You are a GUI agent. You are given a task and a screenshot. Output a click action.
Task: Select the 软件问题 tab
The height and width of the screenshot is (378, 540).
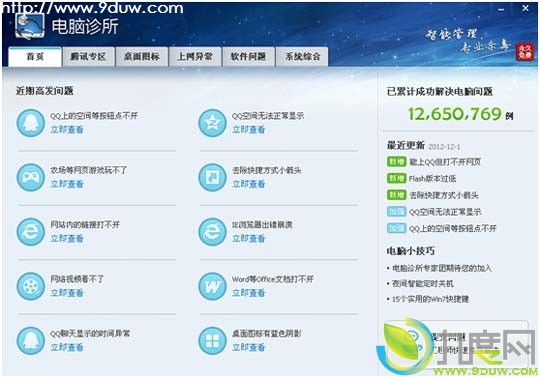coord(248,56)
